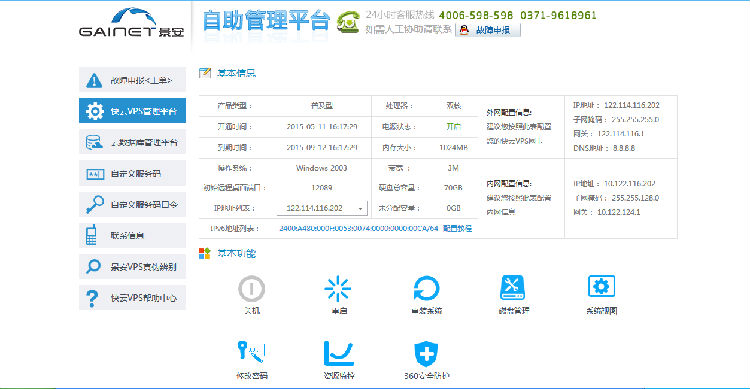Open 资源监控 resource monitoring chart icon
750x389 pixels.
[338, 354]
